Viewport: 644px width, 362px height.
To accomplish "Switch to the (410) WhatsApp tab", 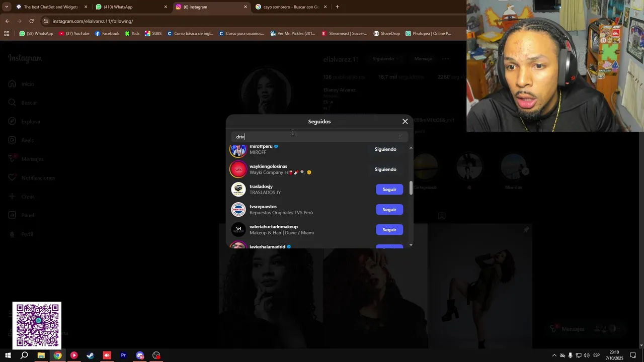I will (x=132, y=7).
